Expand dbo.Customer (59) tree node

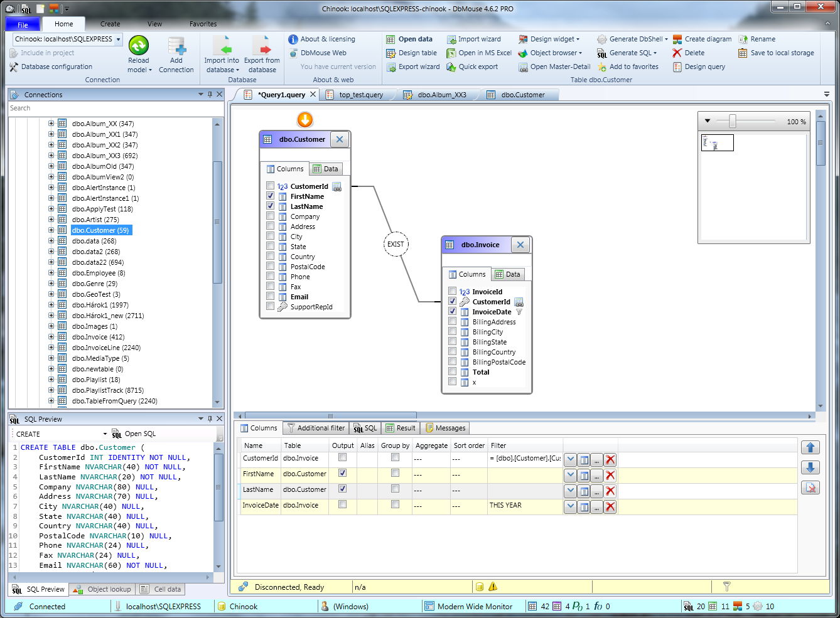pos(51,230)
